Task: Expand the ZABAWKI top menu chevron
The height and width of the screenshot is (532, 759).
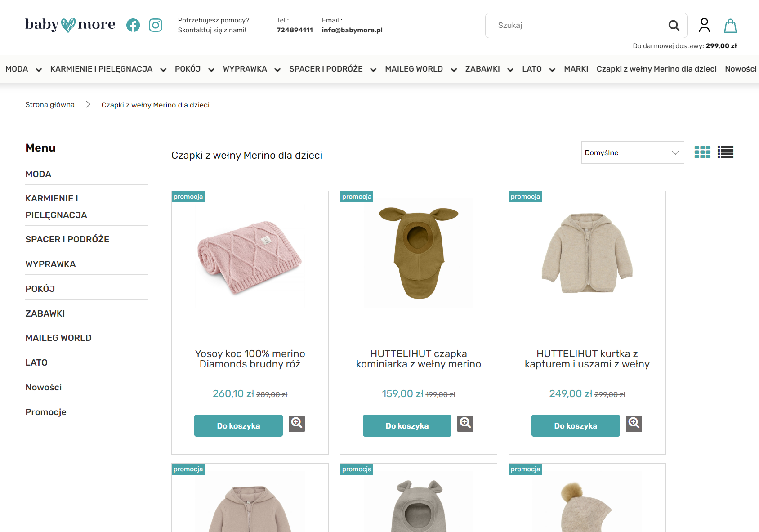Action: tap(510, 70)
